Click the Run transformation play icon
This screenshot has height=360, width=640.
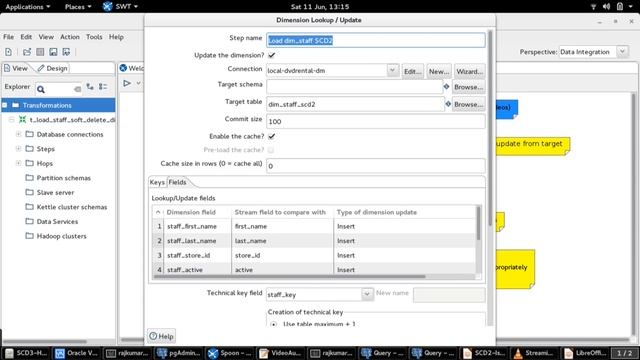127,83
